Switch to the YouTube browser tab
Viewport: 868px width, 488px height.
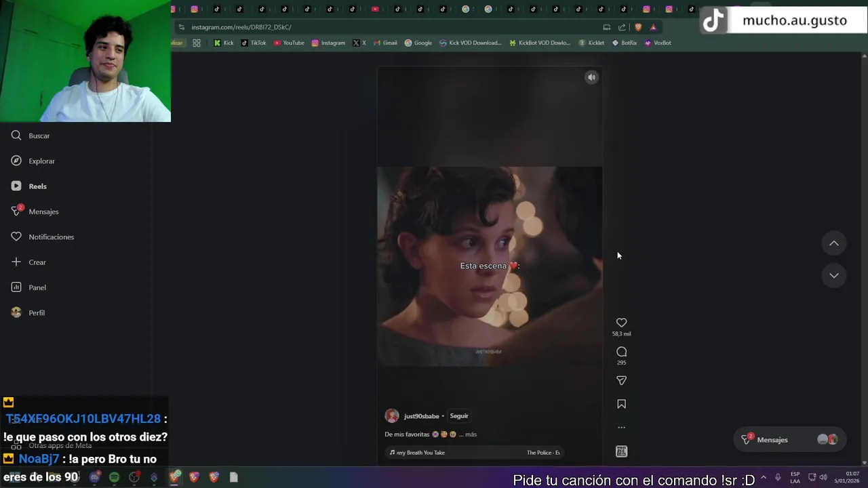(375, 9)
